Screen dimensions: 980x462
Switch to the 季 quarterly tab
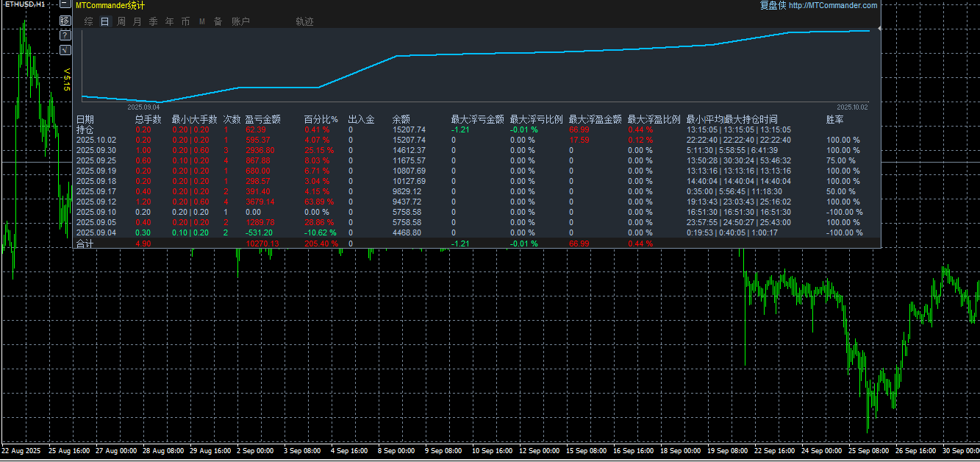point(153,22)
